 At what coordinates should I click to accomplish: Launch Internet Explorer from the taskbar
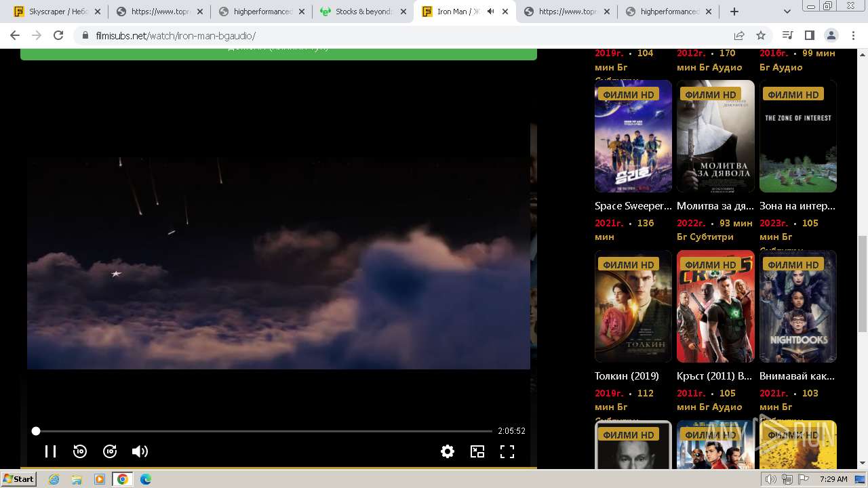pyautogui.click(x=54, y=479)
